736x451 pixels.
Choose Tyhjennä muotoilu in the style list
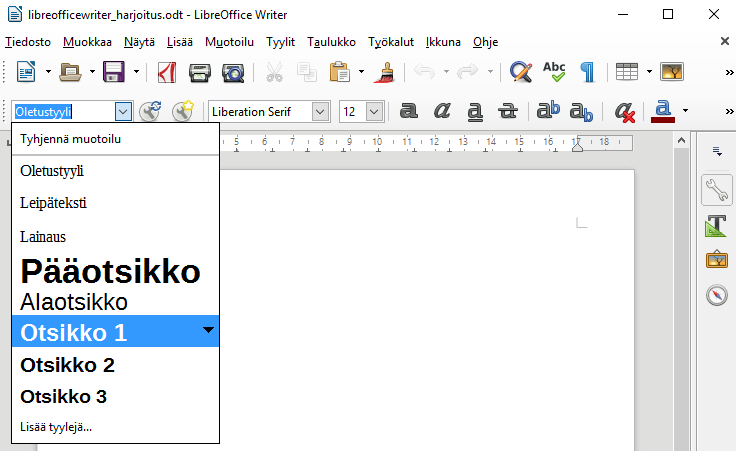tap(70, 139)
